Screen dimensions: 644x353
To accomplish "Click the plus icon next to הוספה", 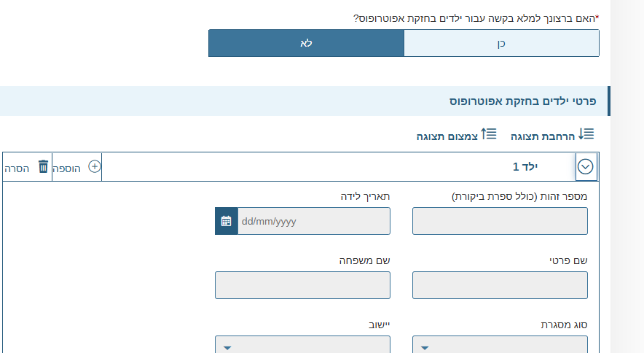I will coord(94,166).
